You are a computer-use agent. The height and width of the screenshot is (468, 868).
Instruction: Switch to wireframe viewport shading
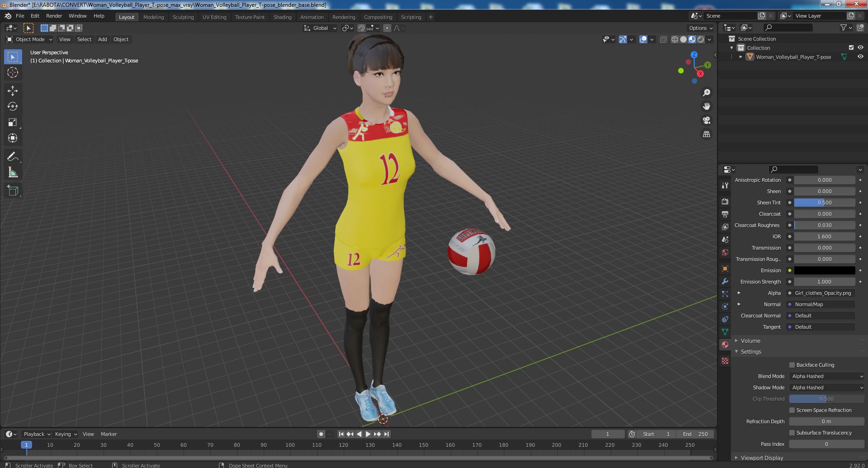pyautogui.click(x=675, y=39)
